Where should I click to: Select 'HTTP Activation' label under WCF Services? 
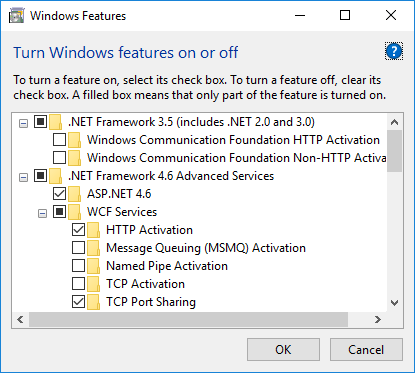point(149,230)
